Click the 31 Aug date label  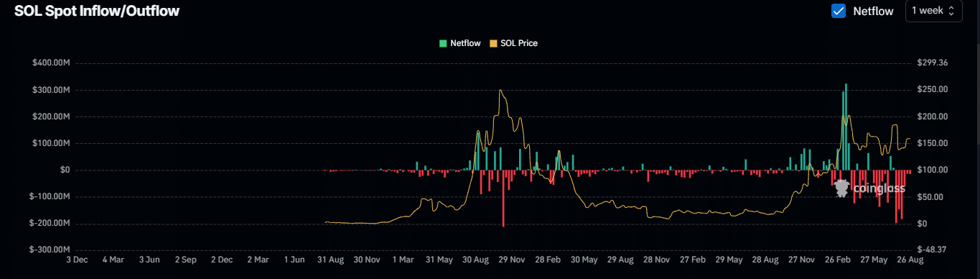tap(330, 260)
